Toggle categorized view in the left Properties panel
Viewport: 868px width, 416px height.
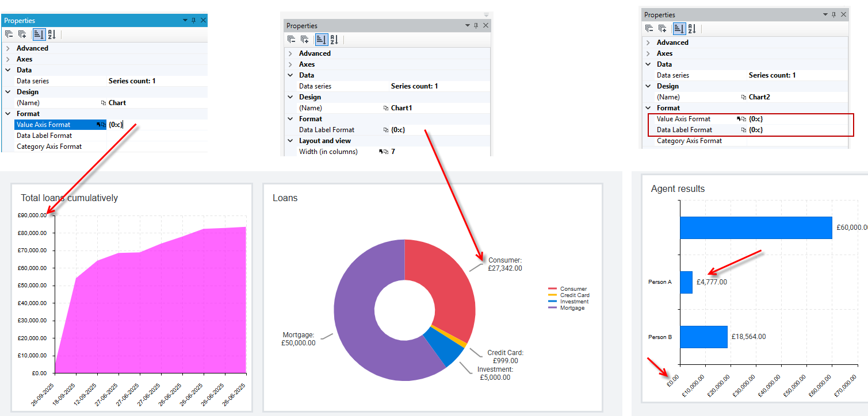point(38,34)
